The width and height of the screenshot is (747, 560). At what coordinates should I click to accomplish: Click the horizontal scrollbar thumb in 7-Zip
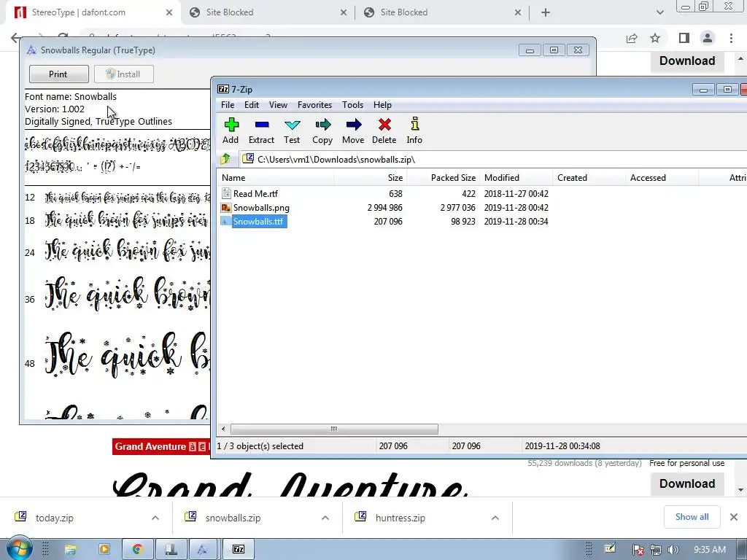334,429
